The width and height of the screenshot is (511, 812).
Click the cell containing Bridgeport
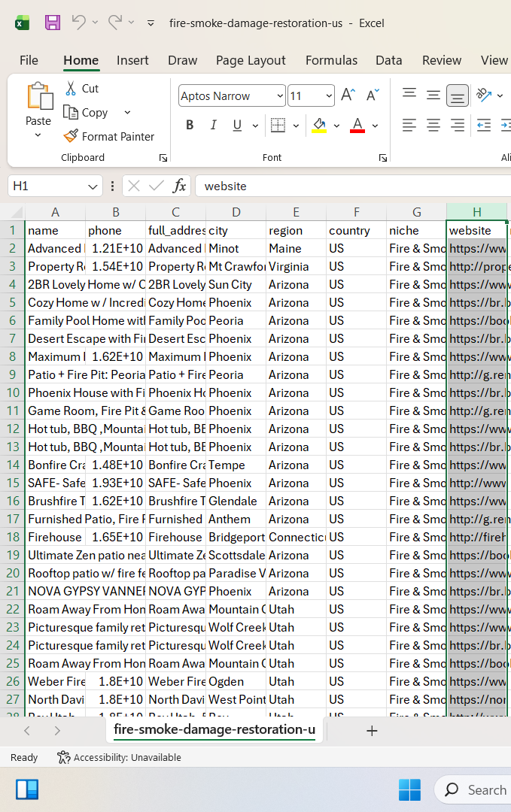tap(236, 537)
